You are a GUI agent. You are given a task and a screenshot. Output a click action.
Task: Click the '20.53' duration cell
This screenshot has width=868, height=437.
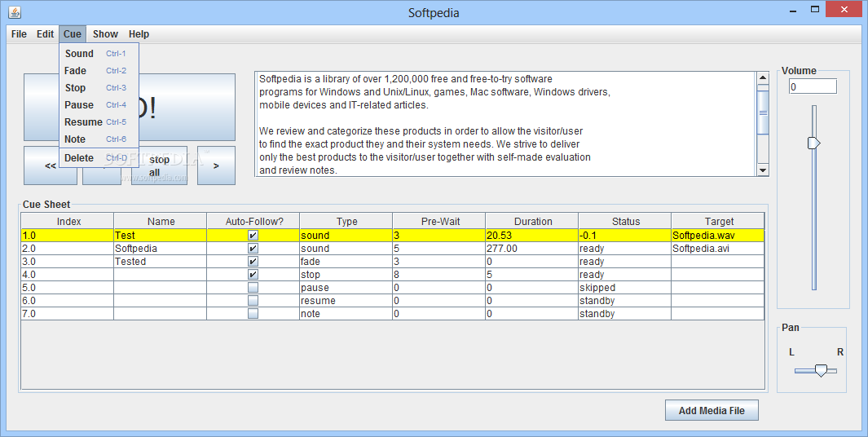pos(532,236)
